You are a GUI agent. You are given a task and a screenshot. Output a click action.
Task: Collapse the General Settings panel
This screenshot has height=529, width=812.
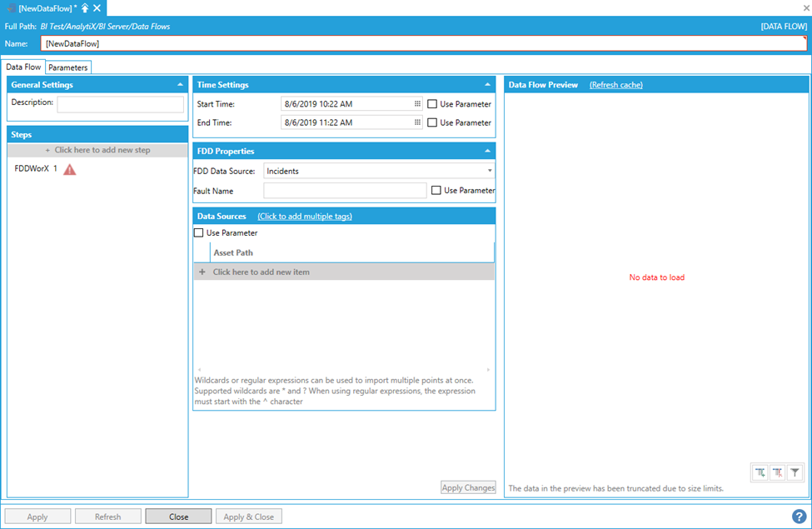tap(180, 85)
